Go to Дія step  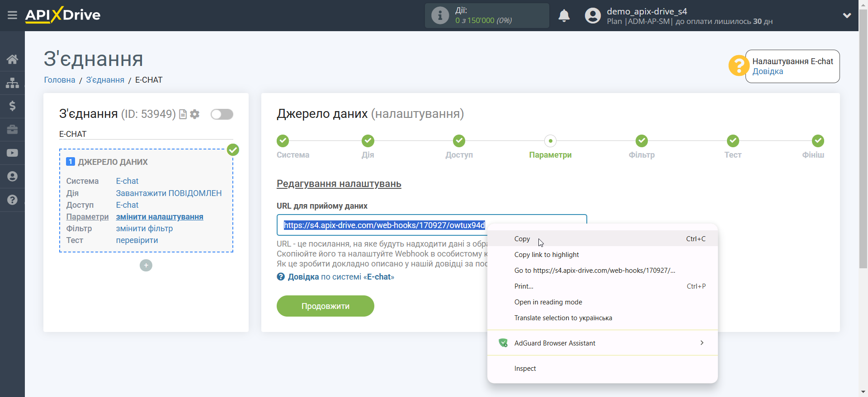point(368,141)
